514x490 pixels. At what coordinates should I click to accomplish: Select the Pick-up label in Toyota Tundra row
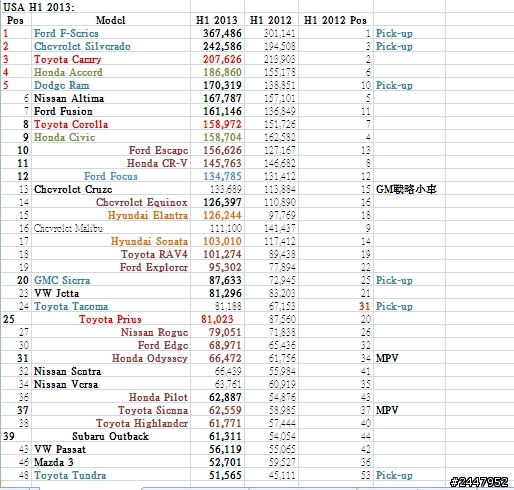point(394,475)
